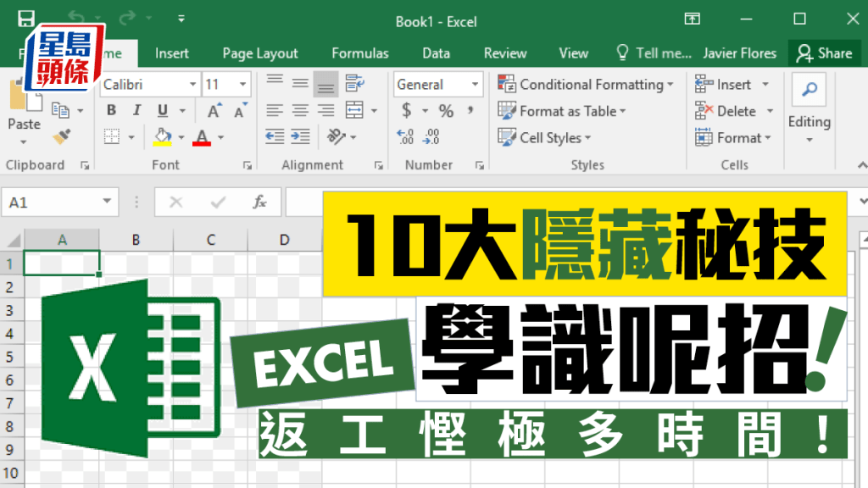868x488 pixels.
Task: Open the Font dialog launcher
Action: pyautogui.click(x=248, y=165)
